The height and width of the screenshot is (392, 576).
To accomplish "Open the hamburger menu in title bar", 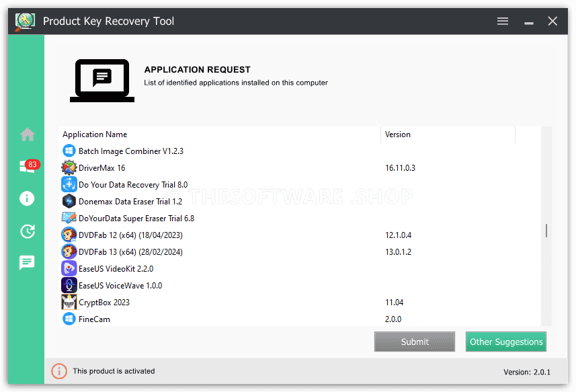I will pyautogui.click(x=503, y=22).
